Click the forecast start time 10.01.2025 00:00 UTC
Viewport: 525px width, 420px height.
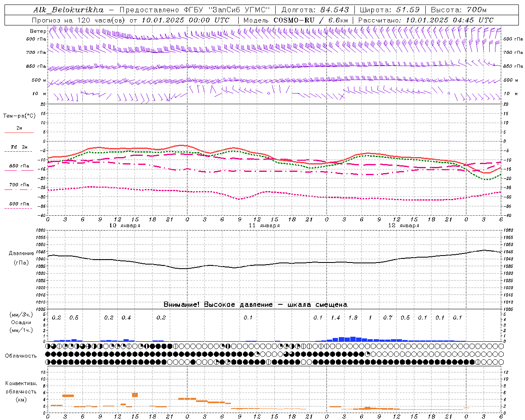tap(185, 20)
